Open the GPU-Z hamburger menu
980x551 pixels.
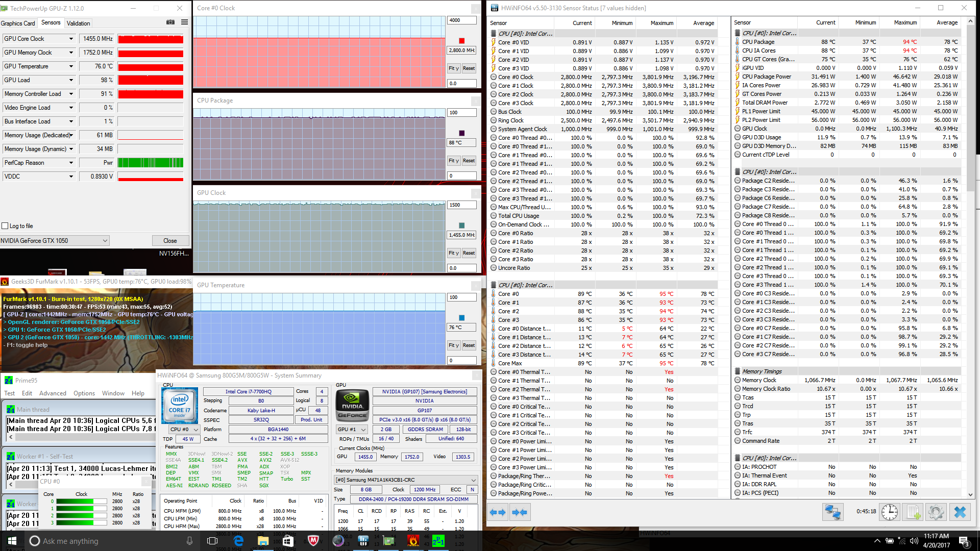tap(184, 22)
